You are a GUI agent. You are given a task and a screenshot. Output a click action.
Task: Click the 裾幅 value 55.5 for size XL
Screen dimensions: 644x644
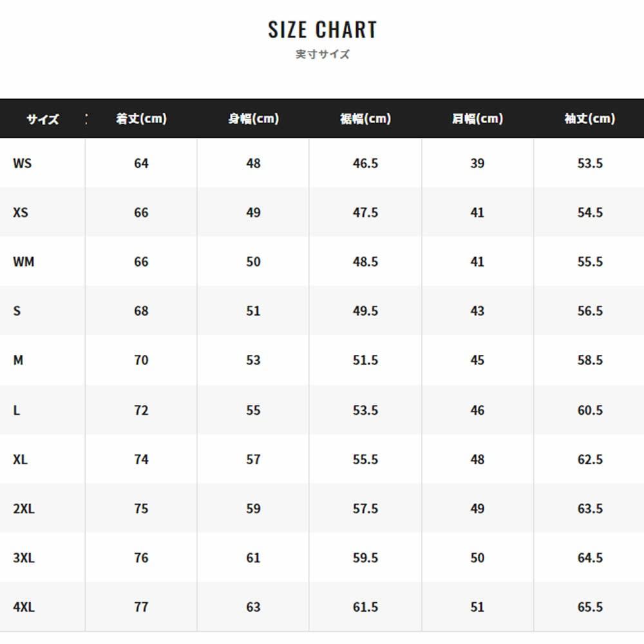coord(365,460)
